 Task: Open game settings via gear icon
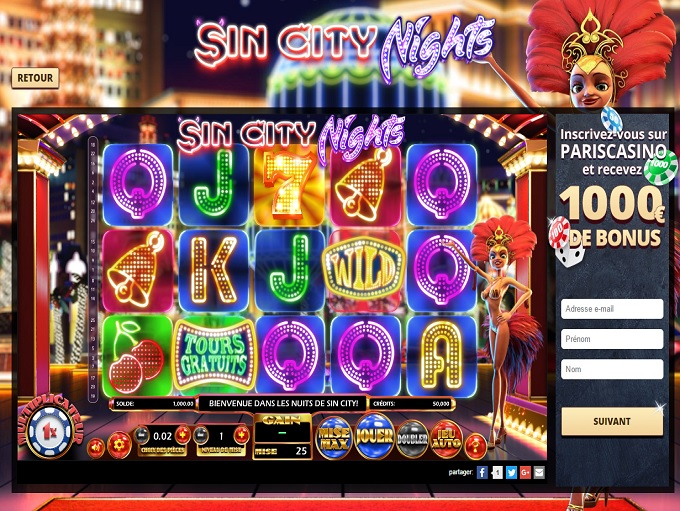click(119, 445)
